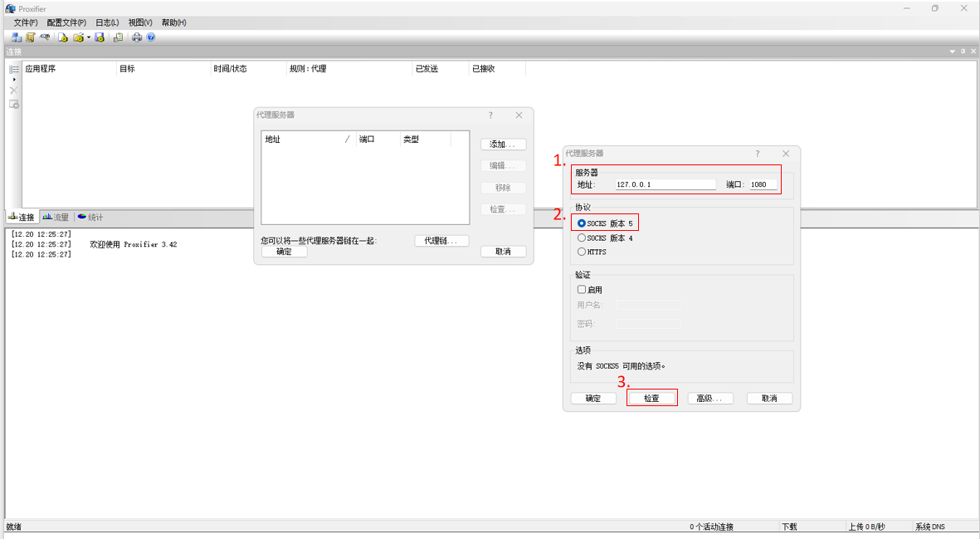Open the 配置文件(P) menu
The width and height of the screenshot is (980, 539).
[x=66, y=22]
